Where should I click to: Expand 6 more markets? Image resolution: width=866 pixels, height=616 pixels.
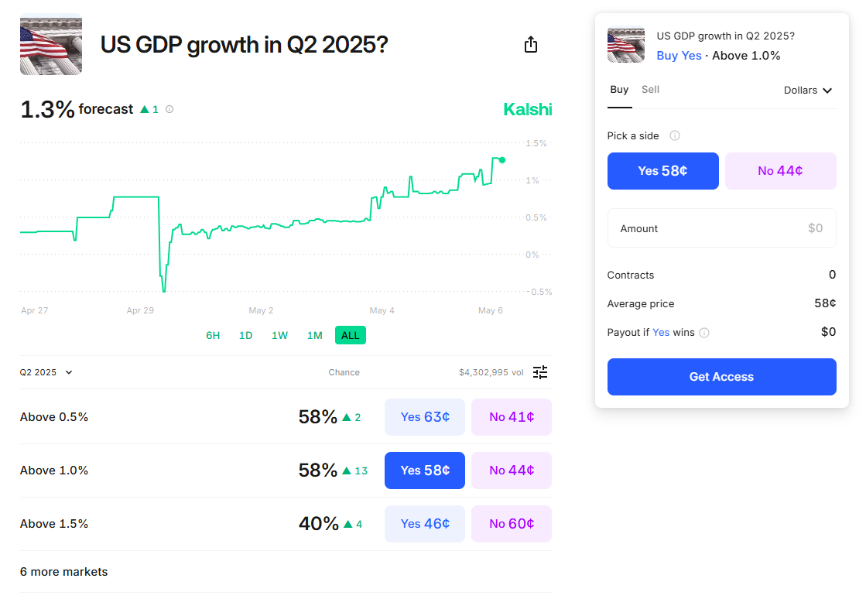64,572
